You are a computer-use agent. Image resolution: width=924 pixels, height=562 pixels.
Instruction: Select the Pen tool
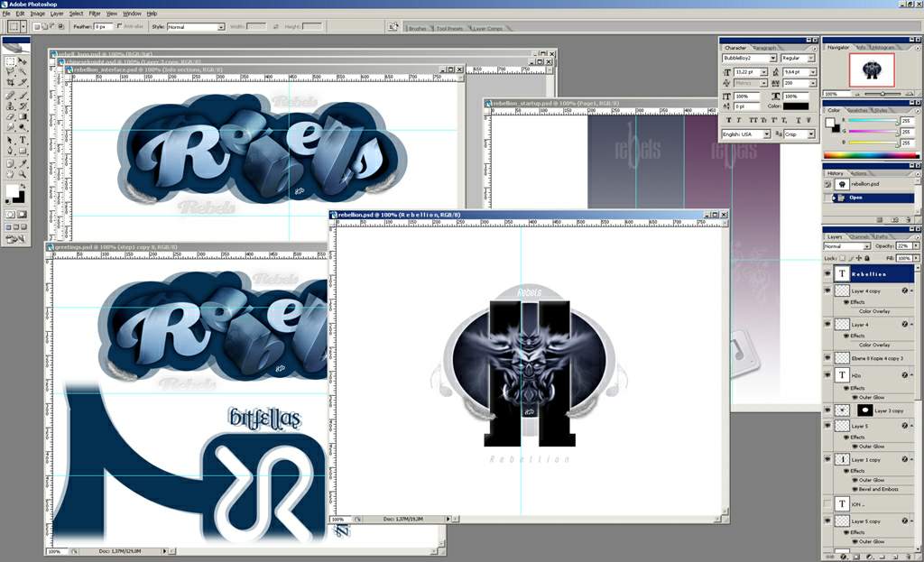tap(10, 151)
